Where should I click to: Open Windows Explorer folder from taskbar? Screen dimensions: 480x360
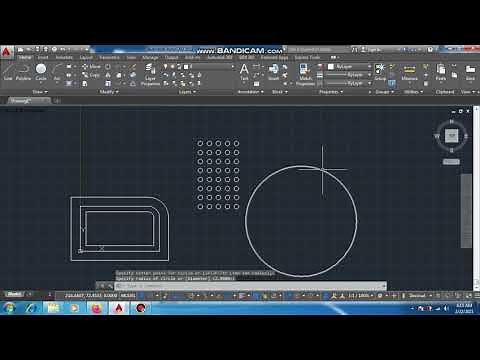(x=53, y=308)
